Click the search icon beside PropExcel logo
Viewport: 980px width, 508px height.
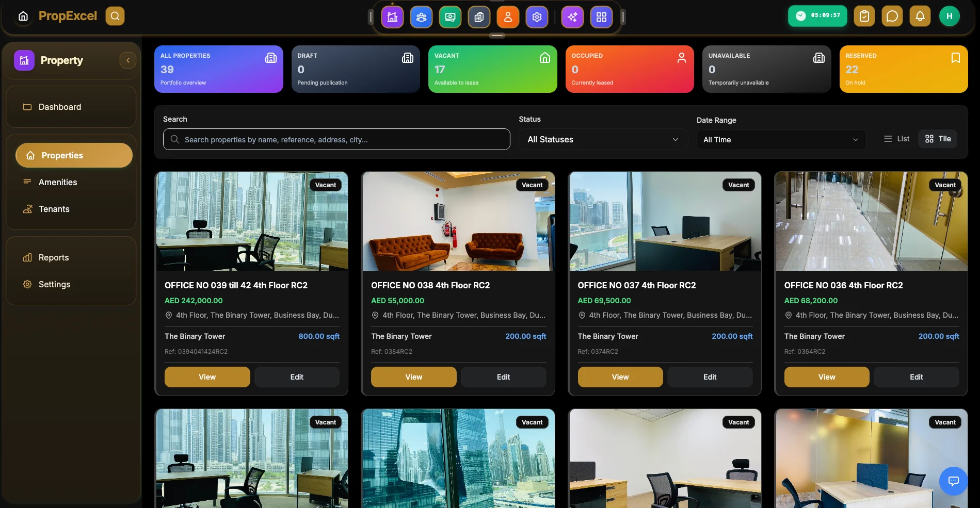pyautogui.click(x=115, y=16)
